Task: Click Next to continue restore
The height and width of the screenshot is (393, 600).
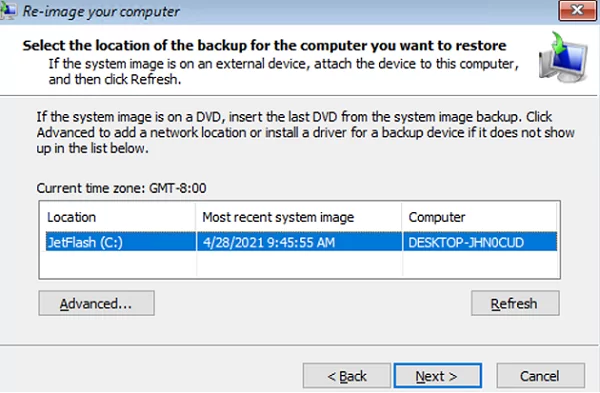Action: pyautogui.click(x=437, y=376)
